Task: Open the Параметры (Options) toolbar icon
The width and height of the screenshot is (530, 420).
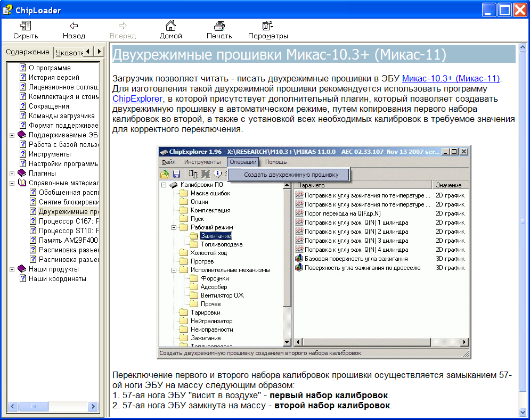Action: [268, 26]
